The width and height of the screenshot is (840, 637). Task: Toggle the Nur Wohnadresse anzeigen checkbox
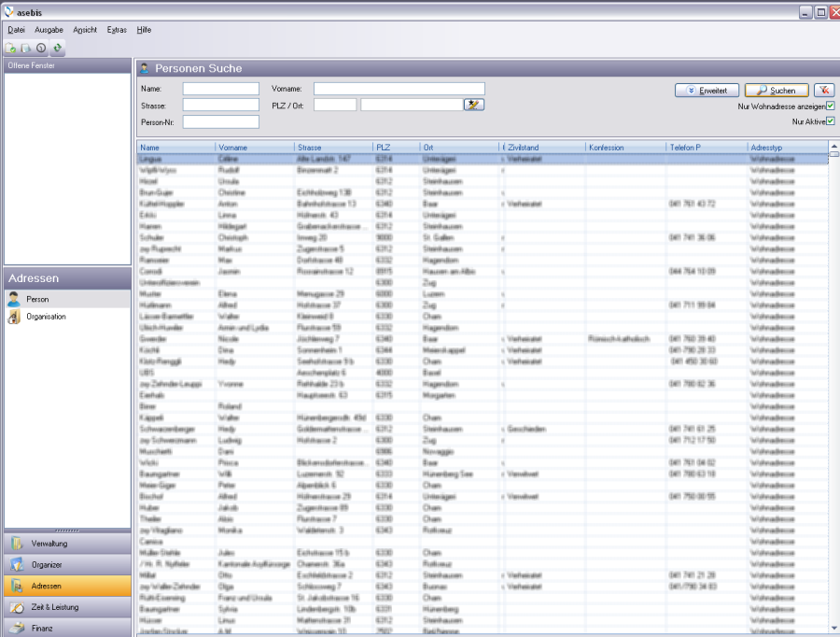[x=830, y=106]
